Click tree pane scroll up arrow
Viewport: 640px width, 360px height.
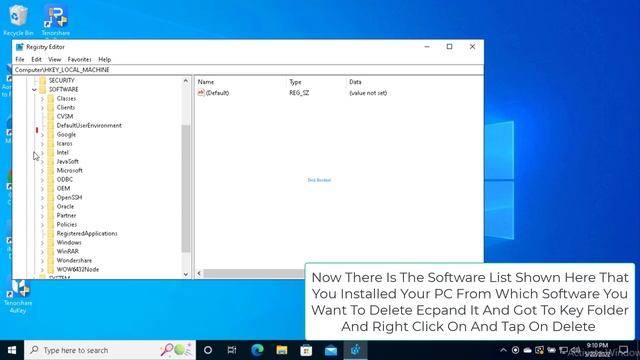pyautogui.click(x=186, y=81)
